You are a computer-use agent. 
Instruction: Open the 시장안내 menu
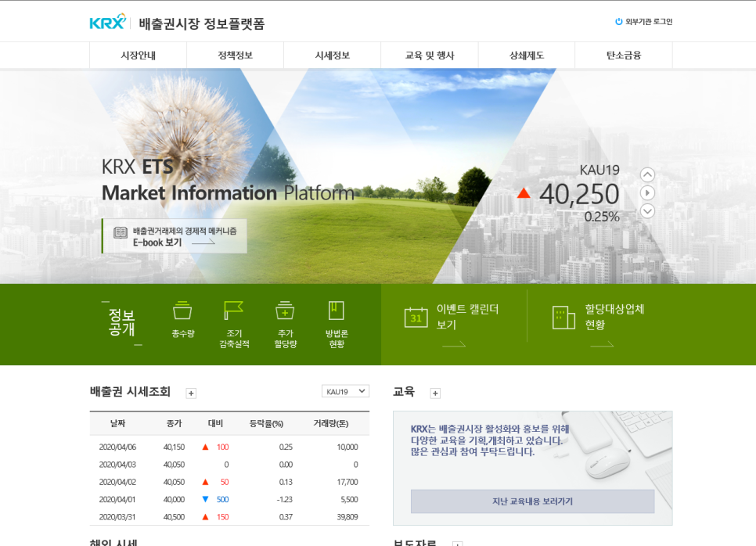138,56
